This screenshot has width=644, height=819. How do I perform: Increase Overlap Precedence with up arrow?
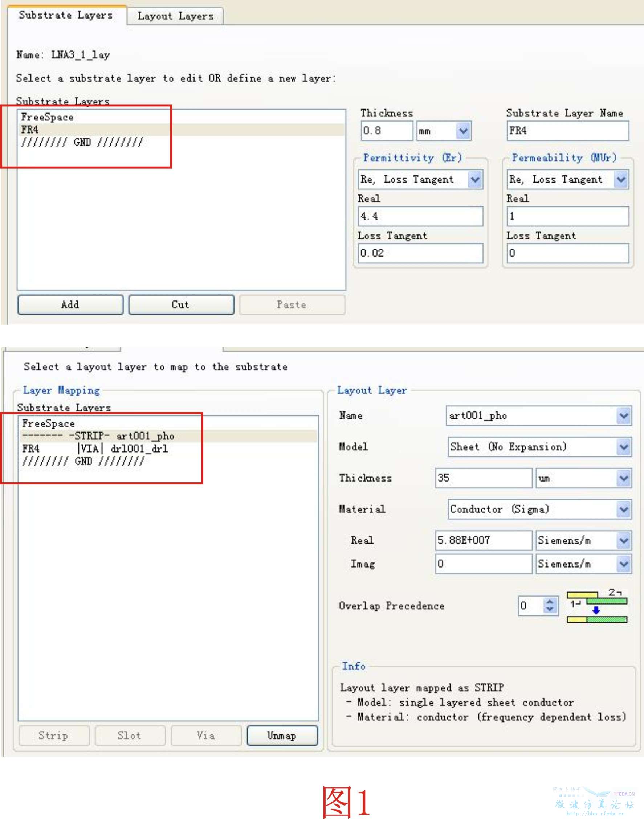coord(550,602)
